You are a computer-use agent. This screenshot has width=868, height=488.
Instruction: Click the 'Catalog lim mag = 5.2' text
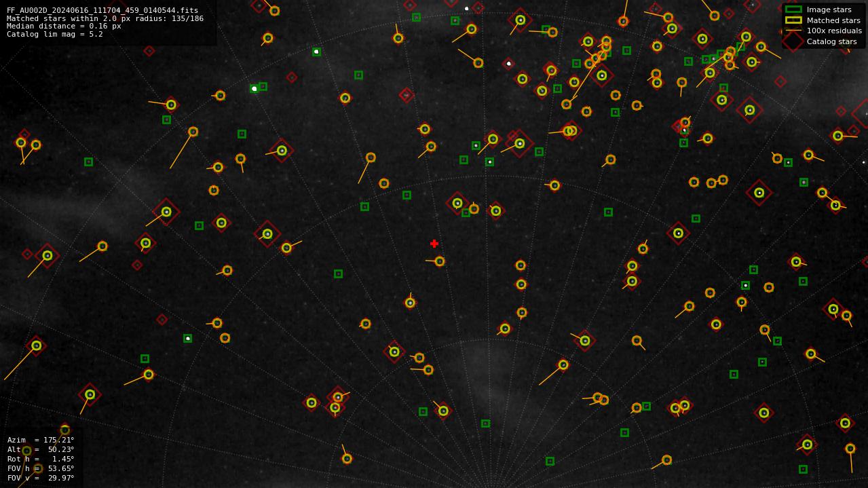(55, 34)
